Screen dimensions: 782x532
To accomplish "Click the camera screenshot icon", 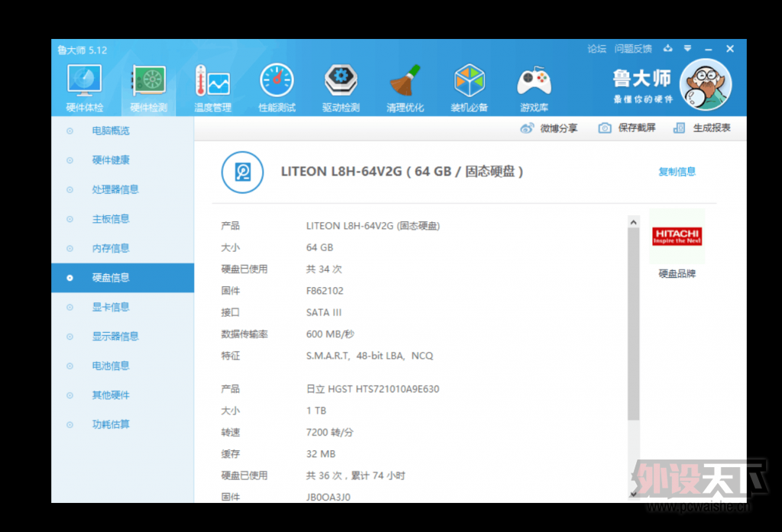I will (605, 128).
